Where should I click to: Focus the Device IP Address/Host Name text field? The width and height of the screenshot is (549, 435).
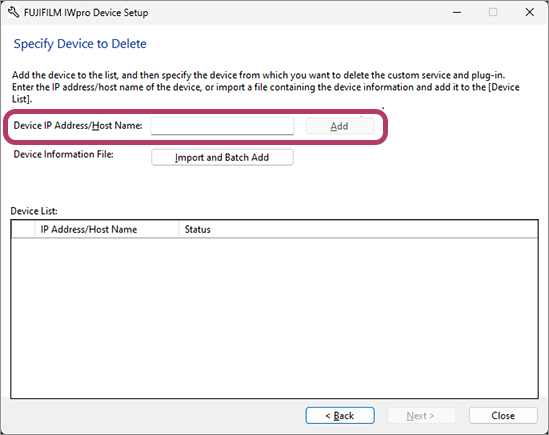coord(222,126)
